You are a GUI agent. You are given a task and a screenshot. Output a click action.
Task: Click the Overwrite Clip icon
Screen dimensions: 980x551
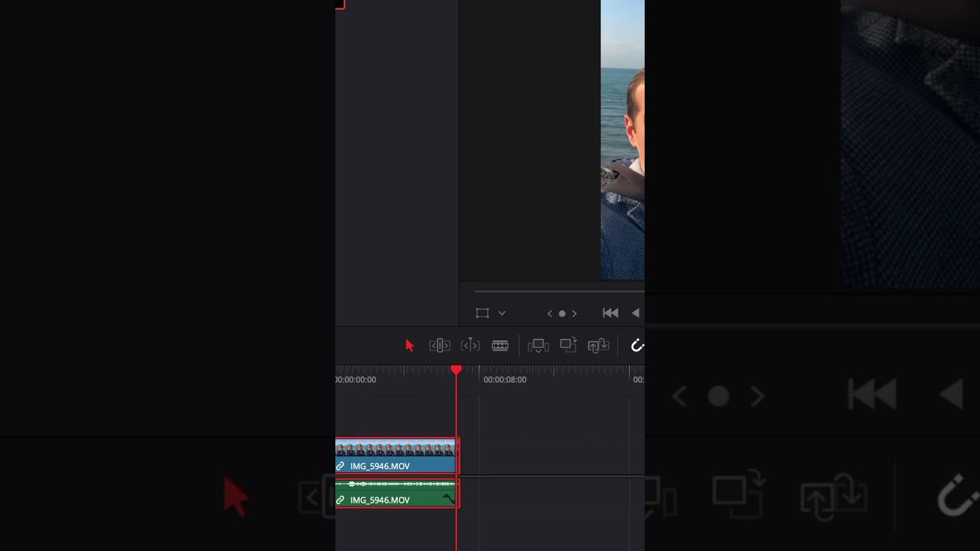tap(568, 345)
